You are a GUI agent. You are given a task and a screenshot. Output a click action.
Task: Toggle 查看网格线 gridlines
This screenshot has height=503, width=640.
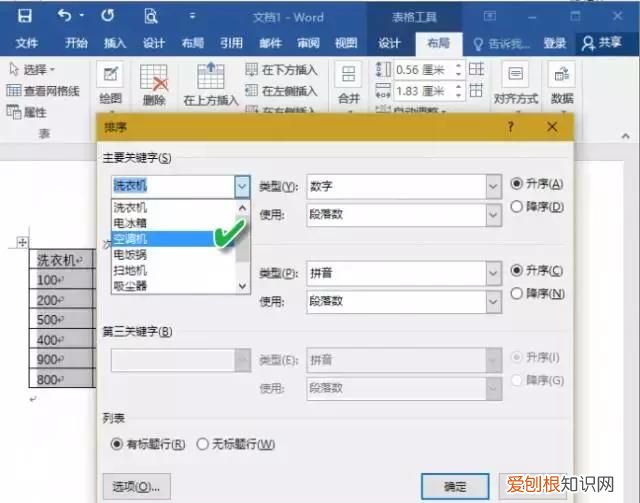coord(43,91)
